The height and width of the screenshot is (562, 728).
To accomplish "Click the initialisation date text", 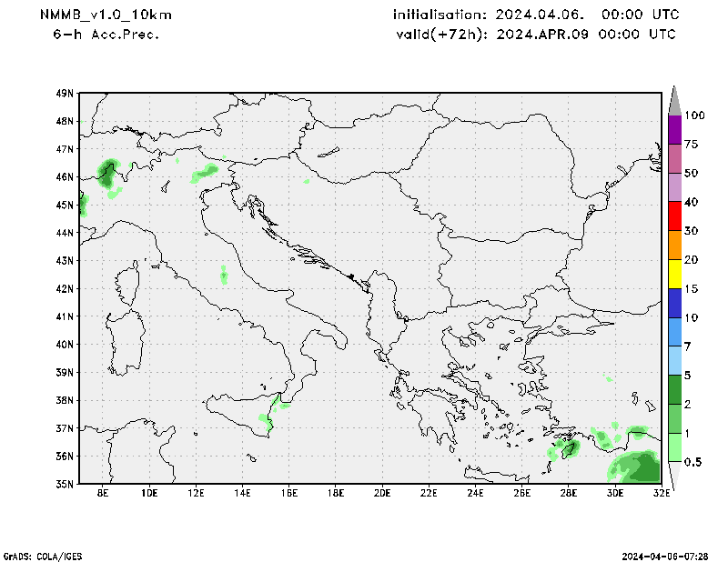I will (x=535, y=15).
